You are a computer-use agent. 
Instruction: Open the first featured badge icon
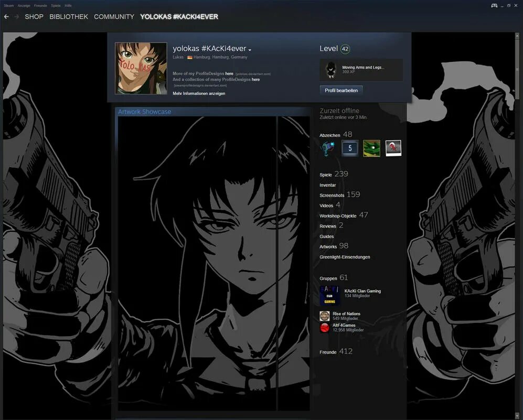pos(328,148)
